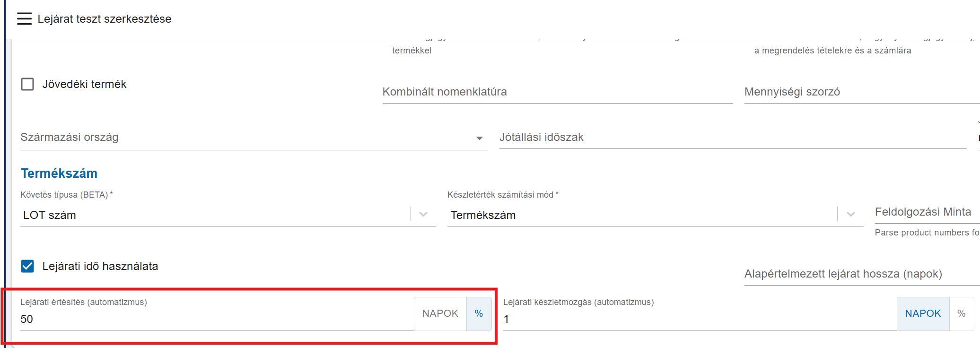Uncheck Lejárati idő használata checkbox

[27, 266]
